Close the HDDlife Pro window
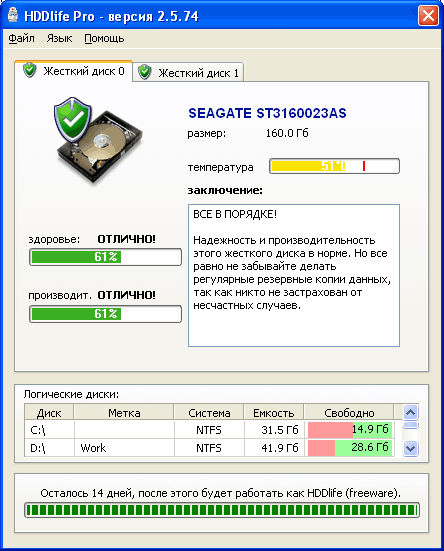 (428, 16)
